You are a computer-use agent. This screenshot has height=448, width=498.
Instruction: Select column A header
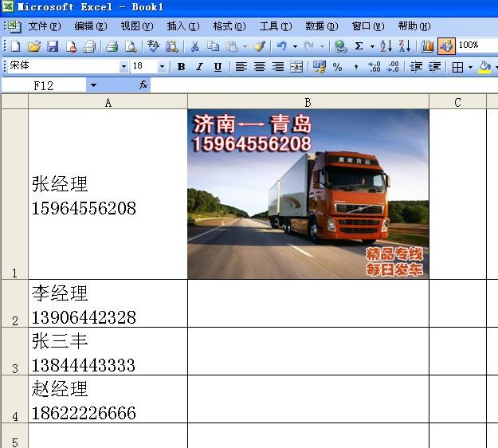coord(108,102)
